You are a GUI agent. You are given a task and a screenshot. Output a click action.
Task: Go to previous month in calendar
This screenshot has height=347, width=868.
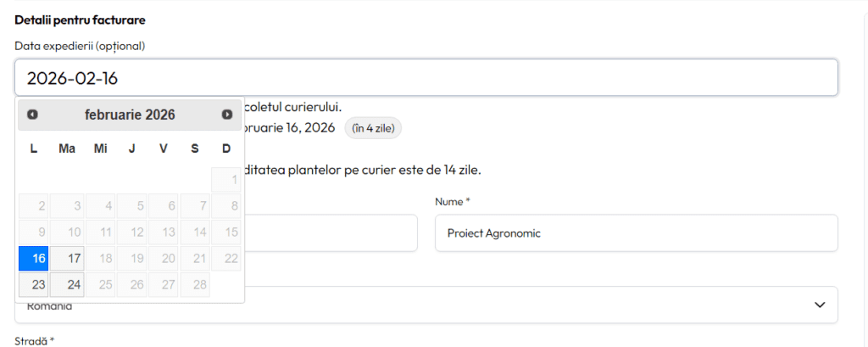click(32, 115)
